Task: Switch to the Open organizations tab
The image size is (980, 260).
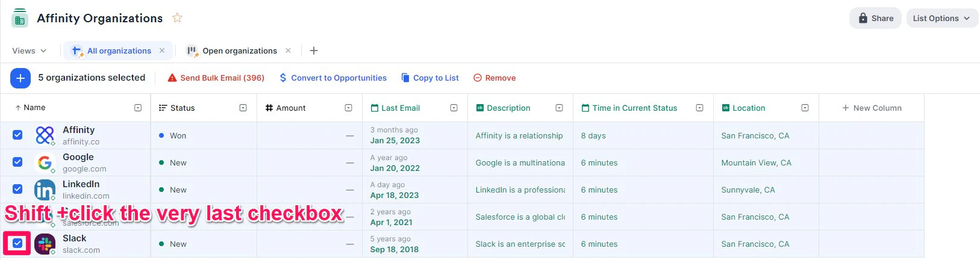Action: tap(239, 51)
